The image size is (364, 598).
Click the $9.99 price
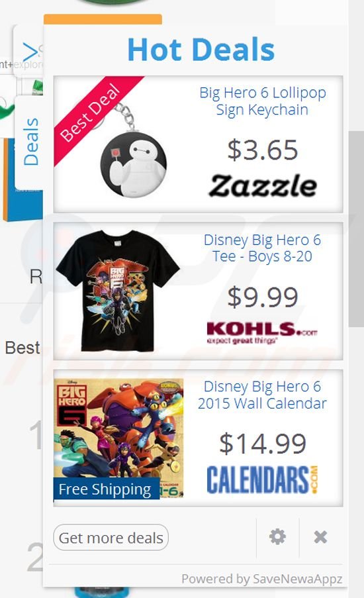263,297
